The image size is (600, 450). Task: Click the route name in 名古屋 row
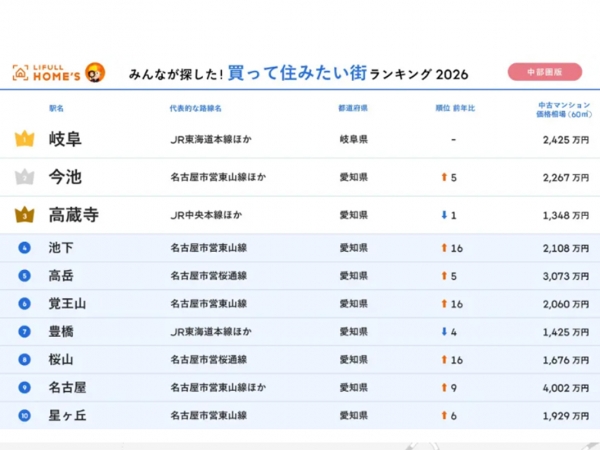(x=218, y=388)
